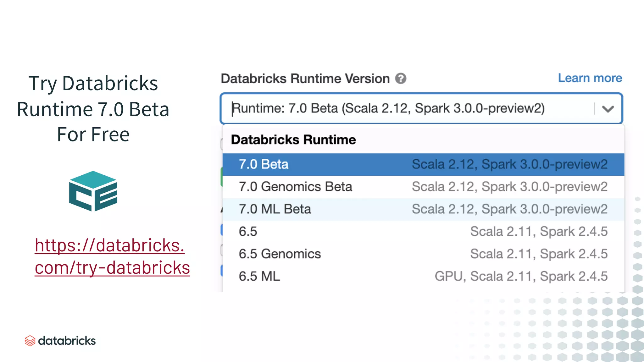Click the Databricks Runtime group header
This screenshot has width=644, height=362.
tap(293, 140)
